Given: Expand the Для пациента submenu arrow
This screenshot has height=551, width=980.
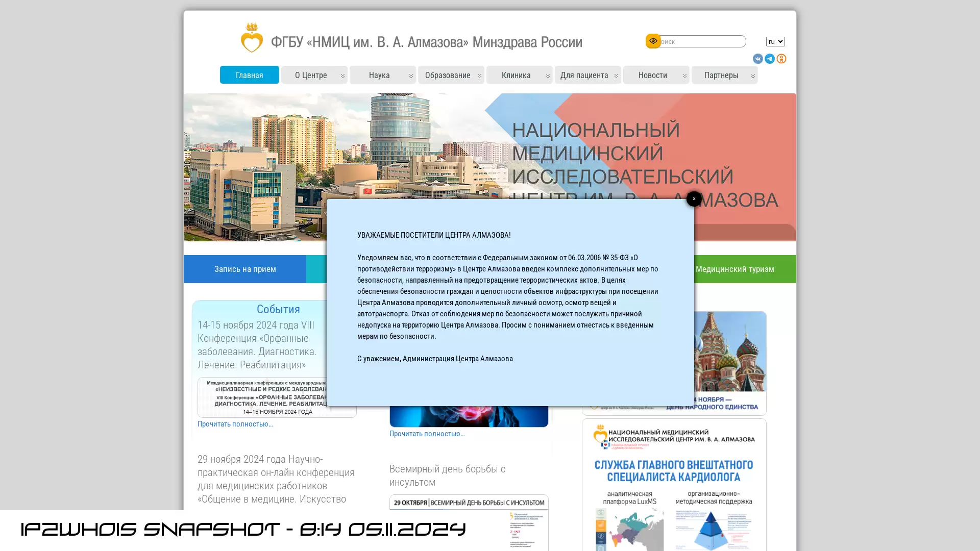Looking at the screenshot, I should 617,76.
